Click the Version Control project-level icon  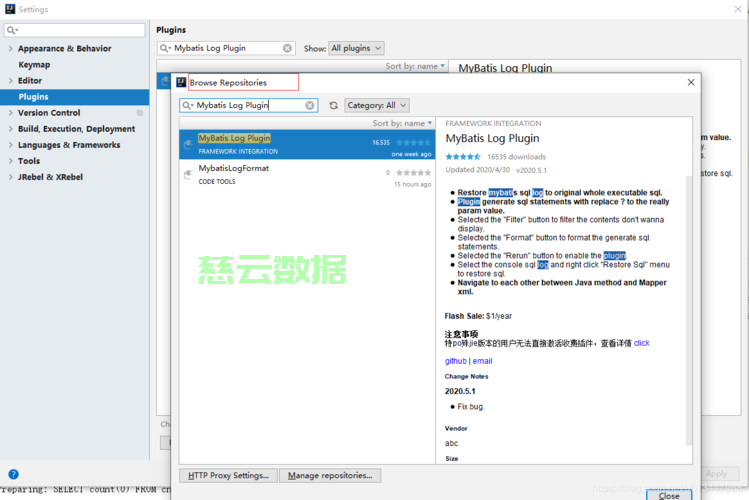[140, 113]
